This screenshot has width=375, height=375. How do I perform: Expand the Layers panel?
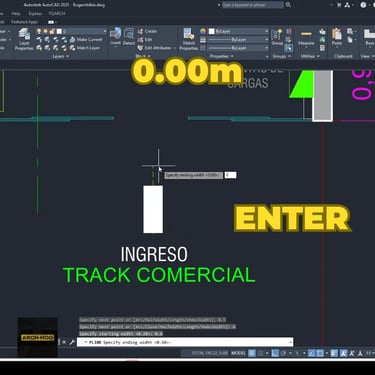(x=60, y=56)
